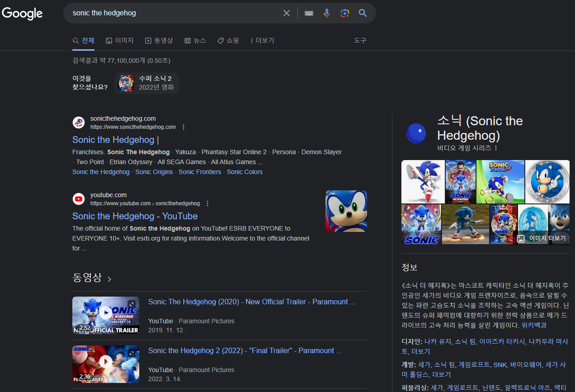Screen dimensions: 575x392
Task: Open the Sonic movie poster with Robotnik image
Action: [461, 182]
